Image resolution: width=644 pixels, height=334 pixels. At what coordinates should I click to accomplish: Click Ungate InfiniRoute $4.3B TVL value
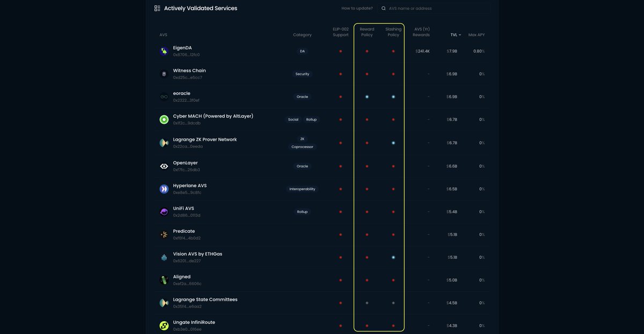coord(452,326)
